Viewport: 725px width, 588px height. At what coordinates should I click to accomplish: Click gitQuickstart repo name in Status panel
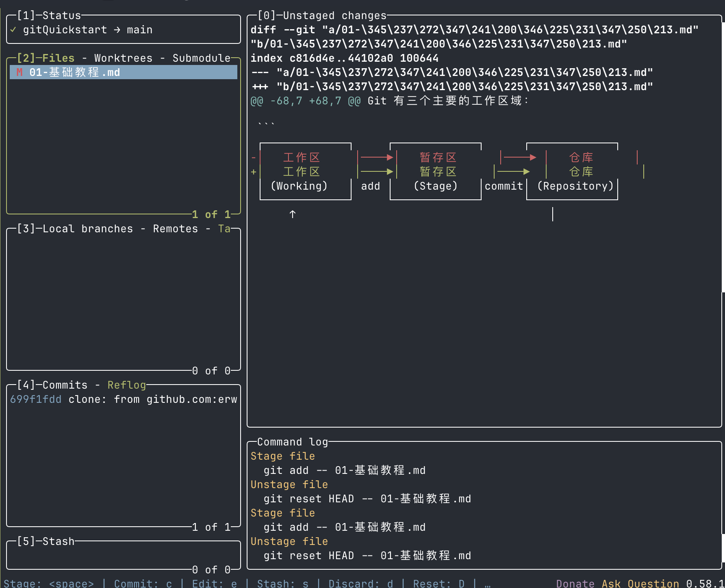(x=65, y=30)
